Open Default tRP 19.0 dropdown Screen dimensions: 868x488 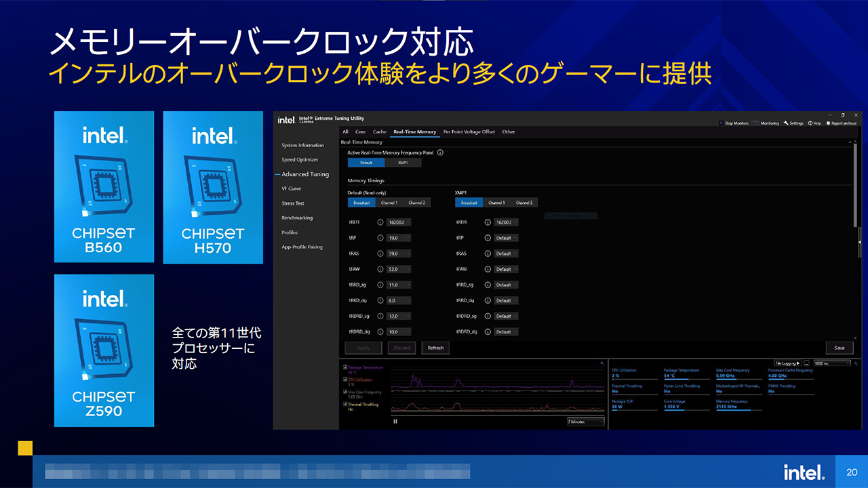(x=399, y=238)
